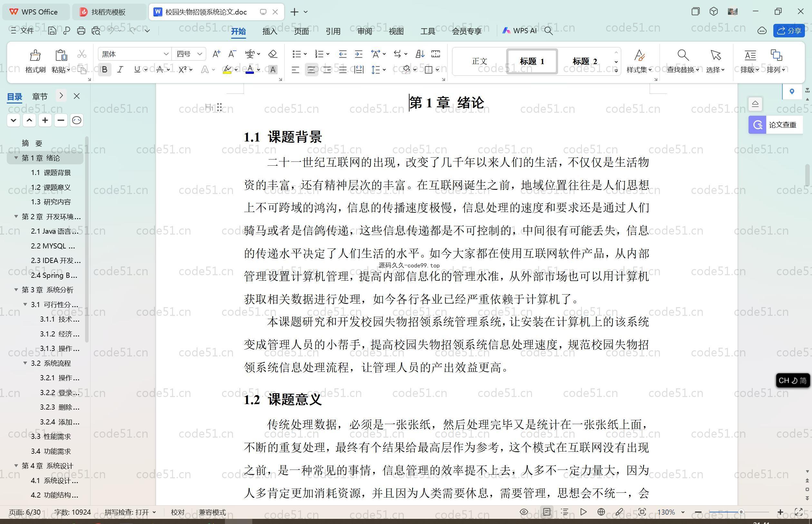
Task: Open the search magnifier beside WPS AI
Action: click(548, 31)
